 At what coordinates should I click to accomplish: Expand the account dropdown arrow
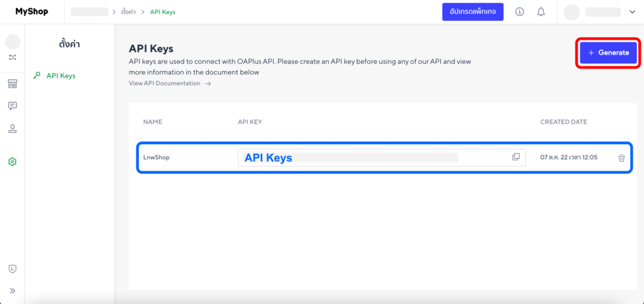coord(632,12)
